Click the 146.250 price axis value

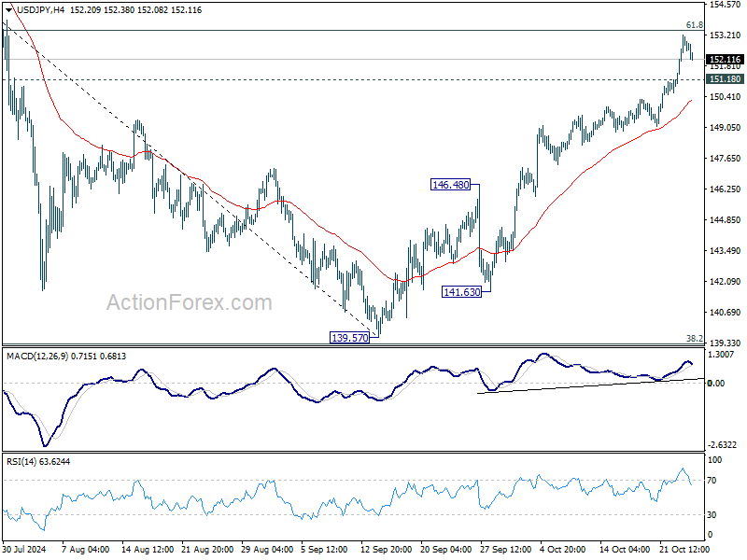coord(726,189)
